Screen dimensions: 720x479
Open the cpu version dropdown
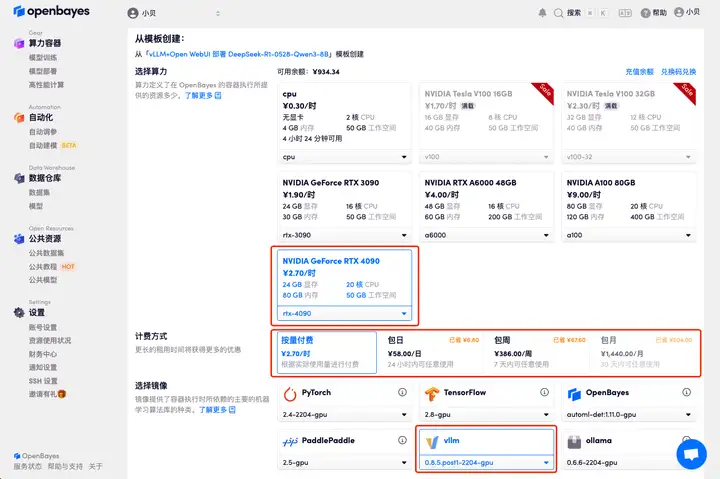(344, 157)
